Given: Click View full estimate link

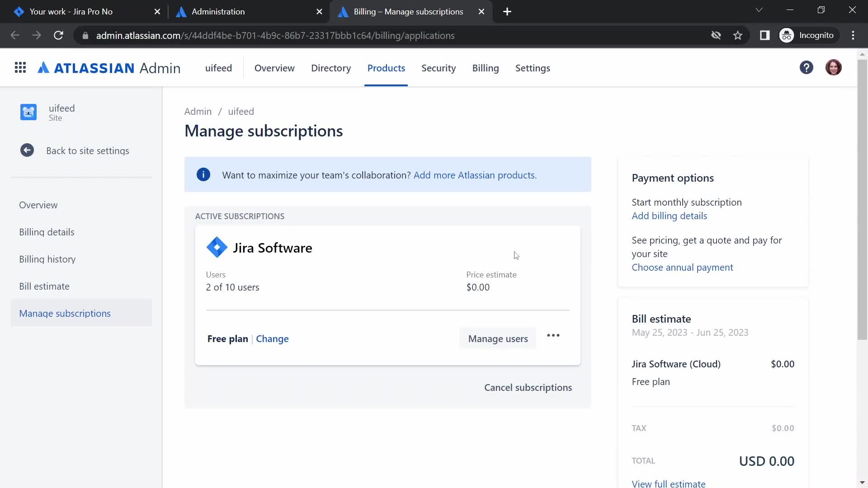Looking at the screenshot, I should 668,484.
